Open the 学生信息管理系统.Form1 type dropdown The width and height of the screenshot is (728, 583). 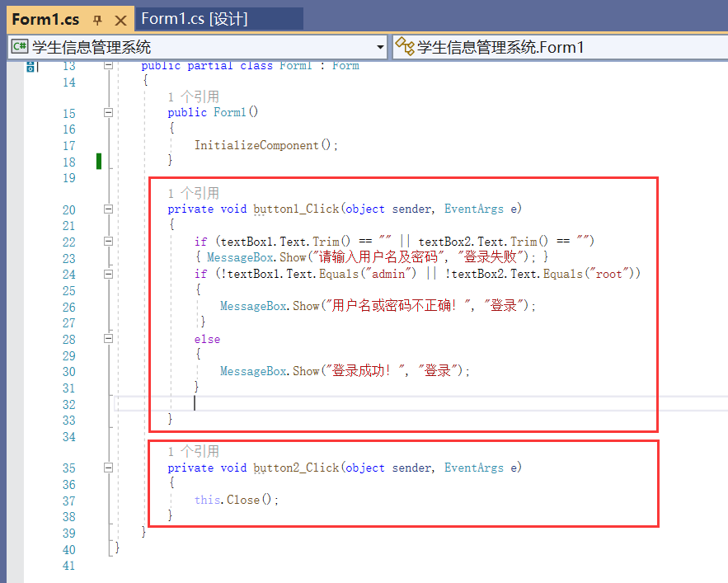click(561, 47)
